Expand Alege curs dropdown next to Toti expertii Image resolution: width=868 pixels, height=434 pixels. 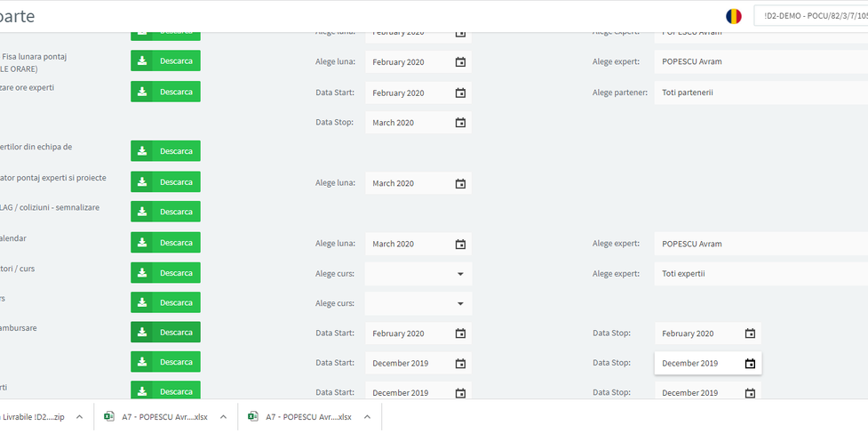tap(460, 274)
